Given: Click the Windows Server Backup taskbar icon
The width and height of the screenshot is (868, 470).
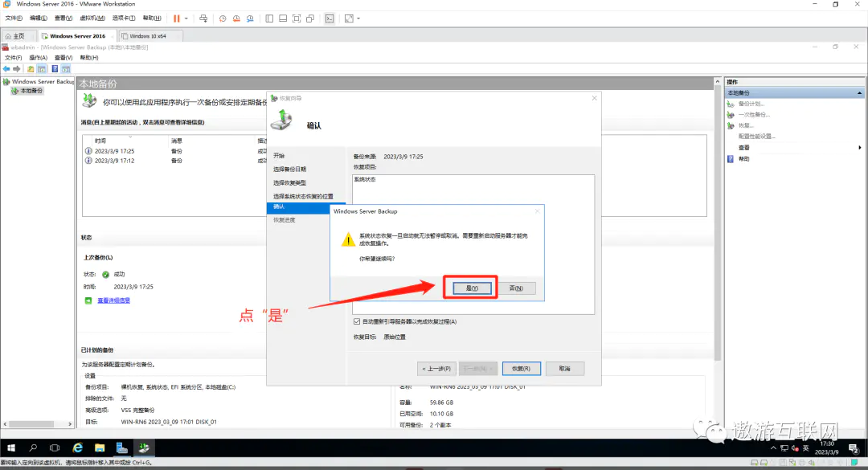Looking at the screenshot, I should pyautogui.click(x=144, y=448).
